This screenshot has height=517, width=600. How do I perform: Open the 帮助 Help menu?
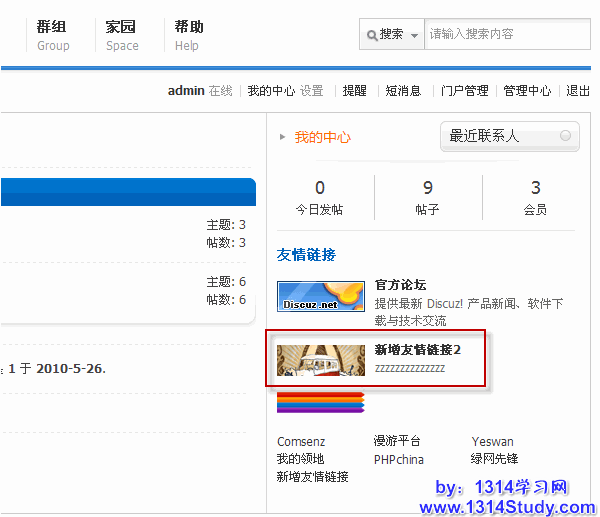[188, 35]
